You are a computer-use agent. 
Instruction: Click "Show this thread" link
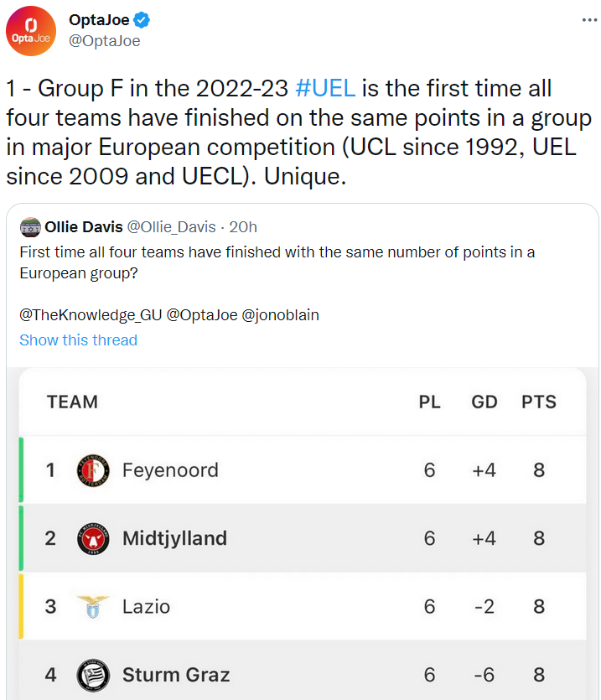click(78, 340)
